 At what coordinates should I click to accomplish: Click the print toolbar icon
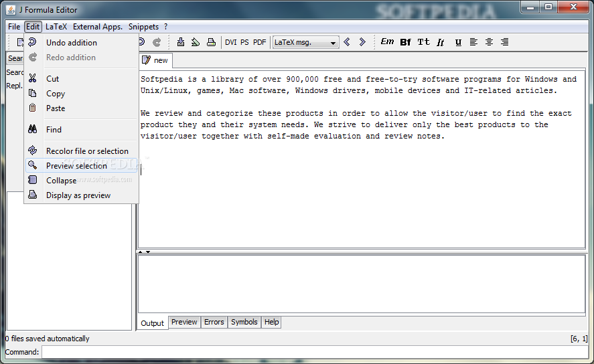click(x=211, y=42)
